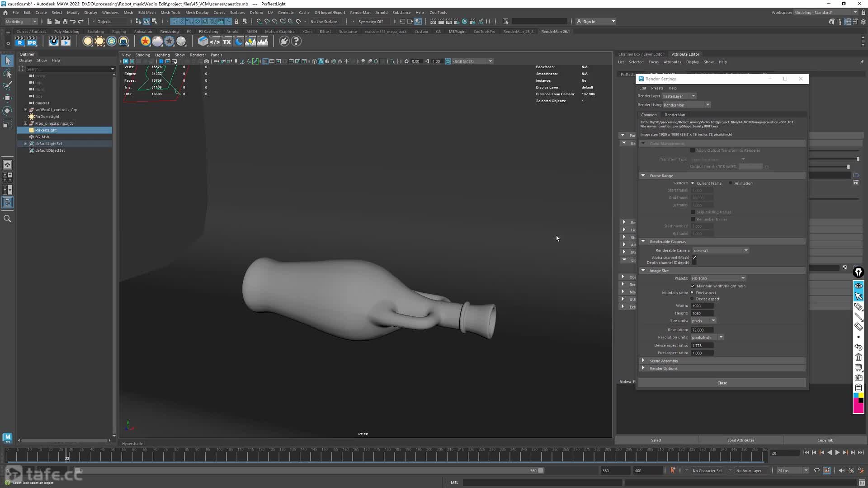Viewport: 868px width, 488px height.
Task: Open the code brackets shelf icon
Action: (x=215, y=42)
